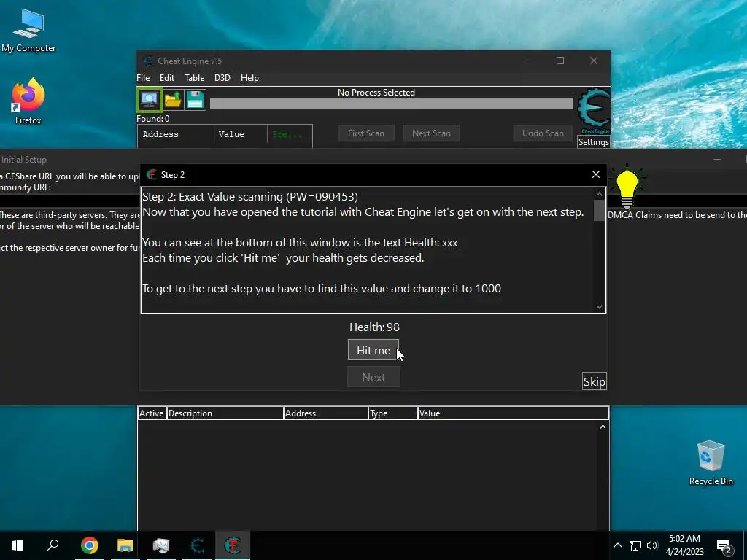Screen dimensions: 747x560
Task: Click the save floppy disk icon
Action: 195,99
